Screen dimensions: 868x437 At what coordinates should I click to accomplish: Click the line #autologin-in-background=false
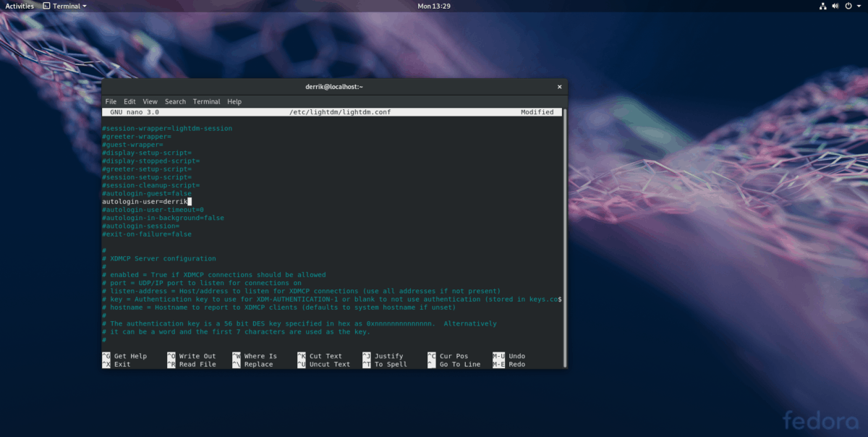pyautogui.click(x=163, y=218)
